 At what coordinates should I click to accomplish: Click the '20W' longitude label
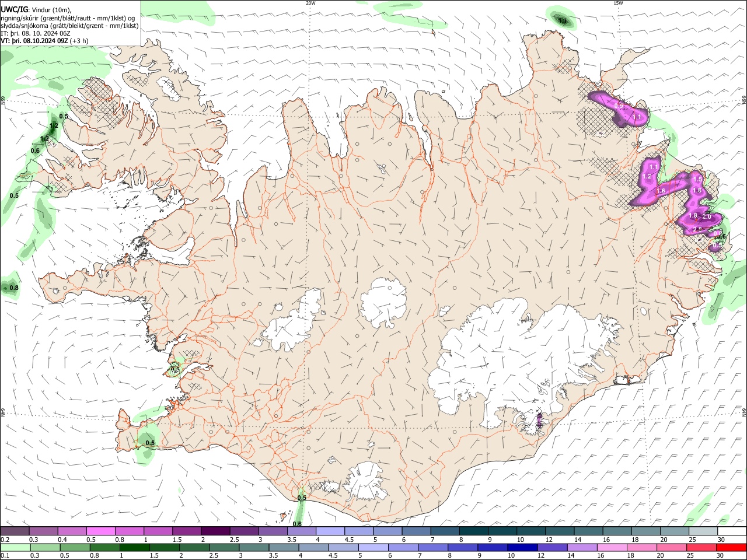point(310,3)
